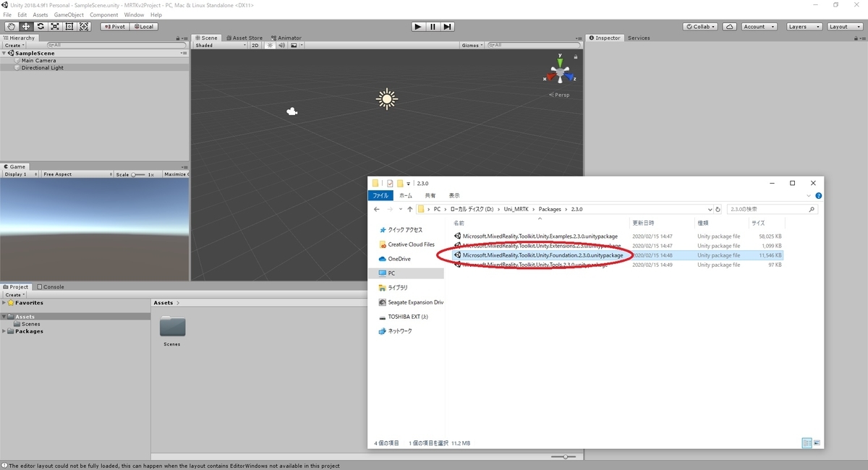The image size is (868, 470).
Task: Switch to the Asset Store tab
Action: [x=244, y=38]
